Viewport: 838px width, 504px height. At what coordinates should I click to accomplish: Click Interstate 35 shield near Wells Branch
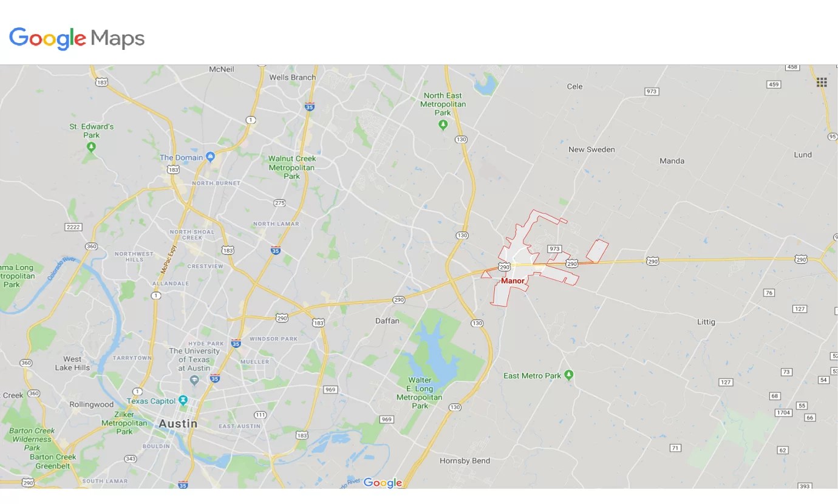point(310,106)
